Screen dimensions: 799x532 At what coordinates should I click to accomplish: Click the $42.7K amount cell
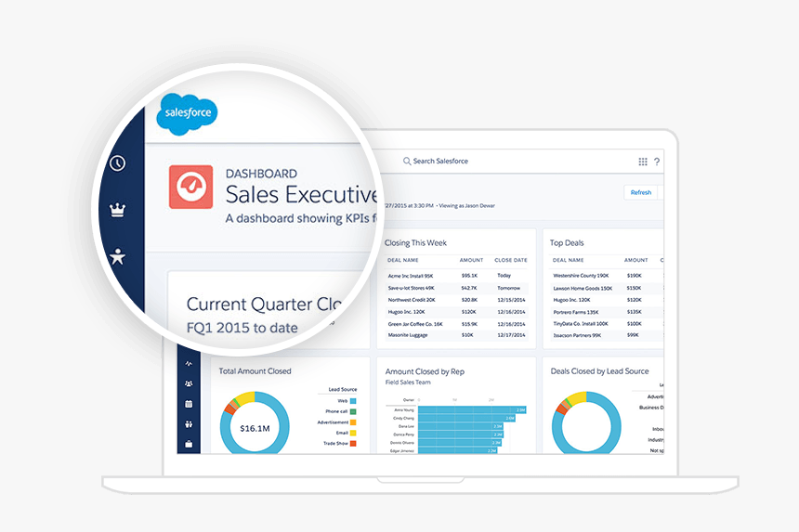469,288
